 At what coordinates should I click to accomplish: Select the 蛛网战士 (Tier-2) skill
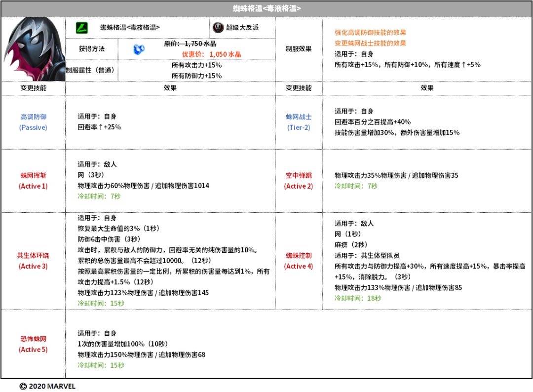pos(299,122)
